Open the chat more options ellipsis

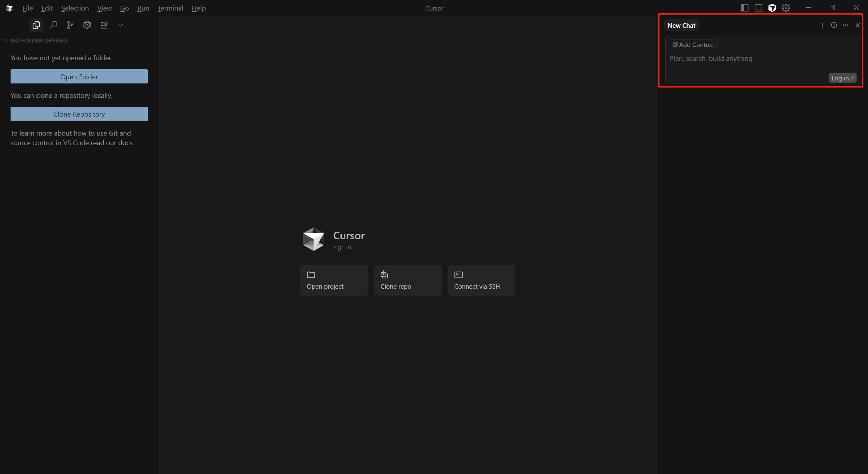(845, 25)
